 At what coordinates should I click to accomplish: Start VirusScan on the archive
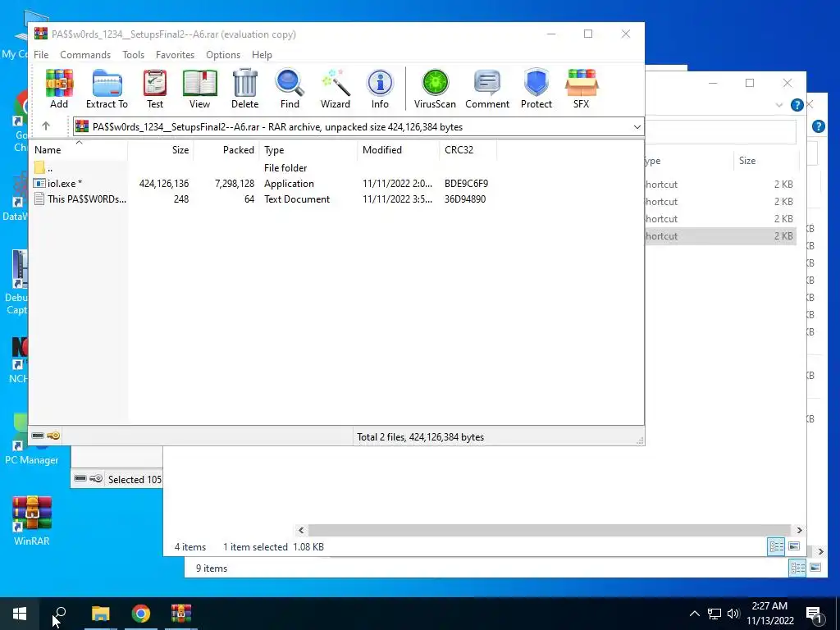click(435, 89)
